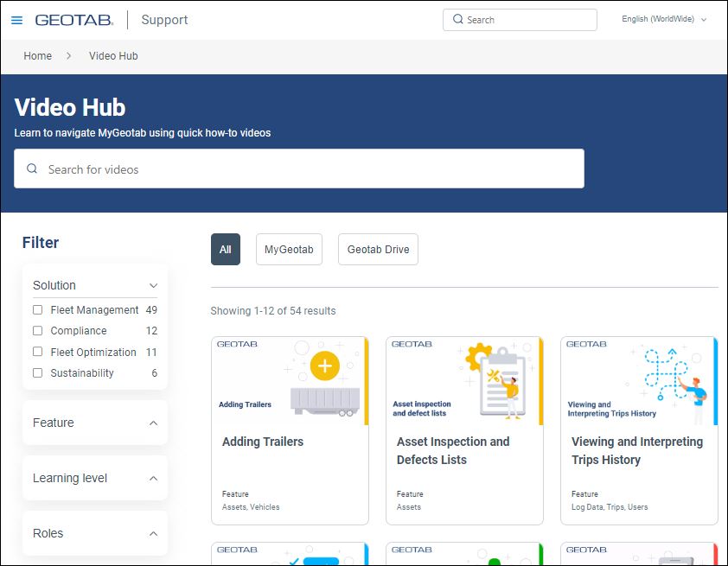Click the Video Hub banner heading

point(70,107)
